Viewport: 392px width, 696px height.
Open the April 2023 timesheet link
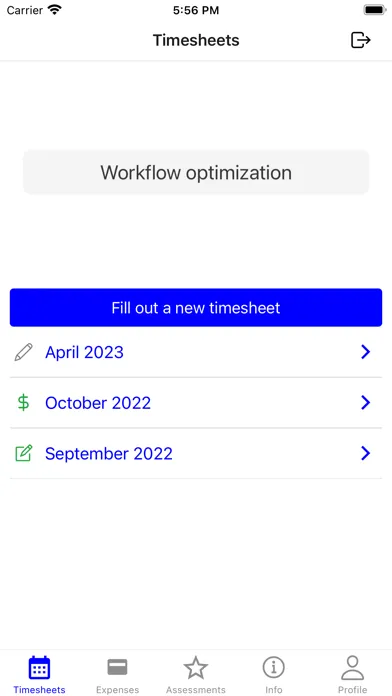84,352
